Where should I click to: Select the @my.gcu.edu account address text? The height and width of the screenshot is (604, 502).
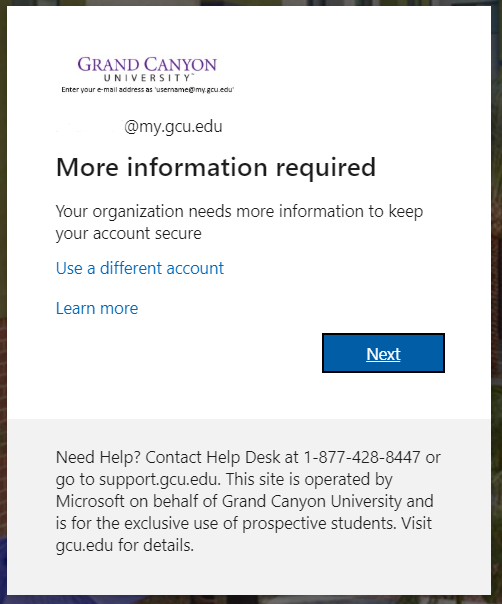173,127
